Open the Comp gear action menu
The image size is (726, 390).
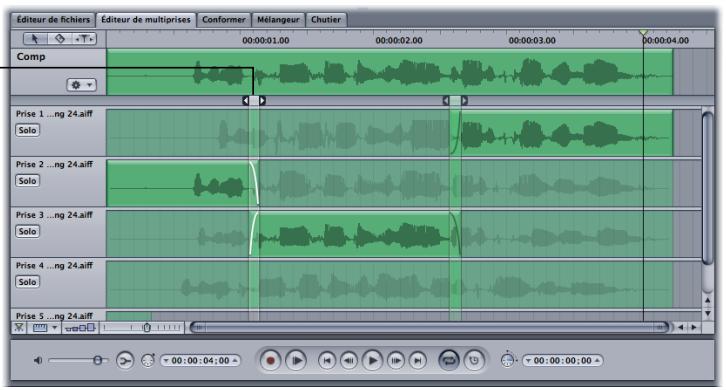(x=81, y=85)
